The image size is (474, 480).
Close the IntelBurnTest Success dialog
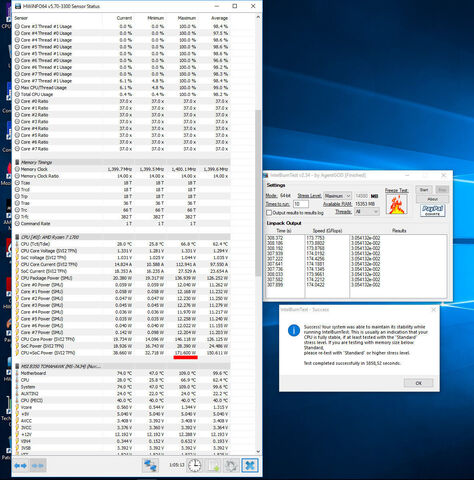click(x=433, y=310)
